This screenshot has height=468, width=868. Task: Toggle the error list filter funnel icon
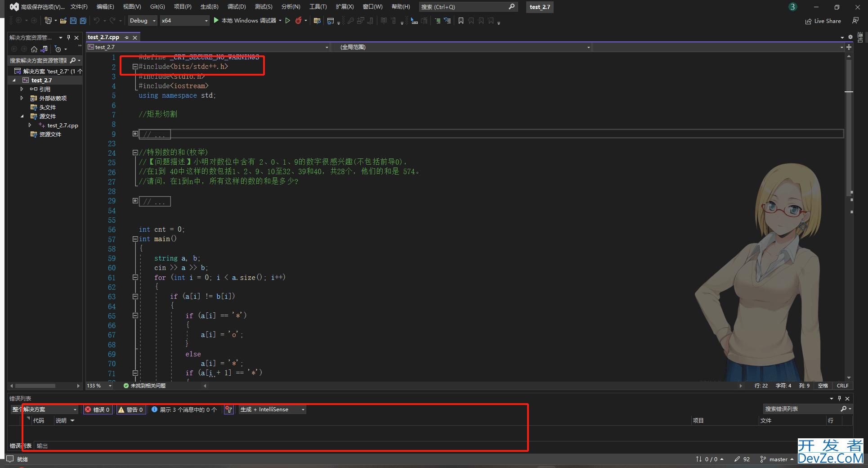tap(229, 409)
